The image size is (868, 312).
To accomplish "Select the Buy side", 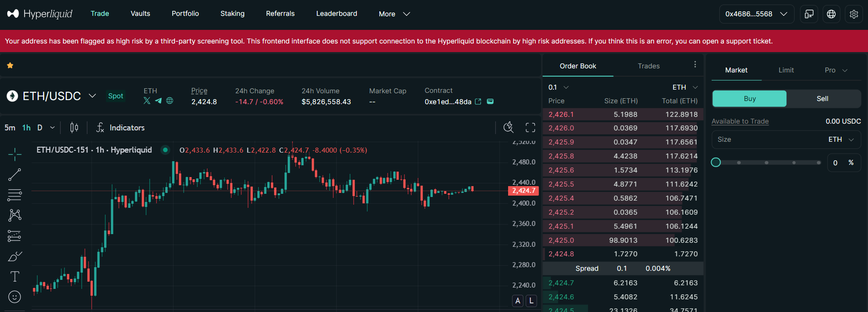I will (749, 99).
